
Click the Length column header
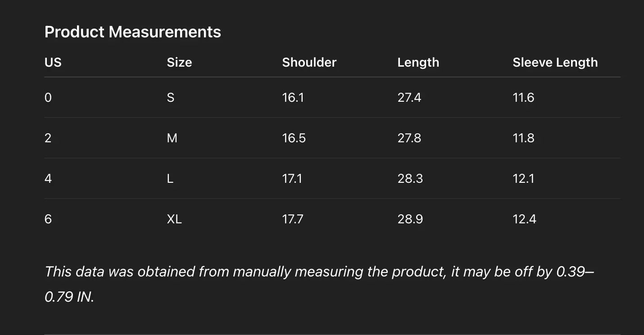418,62
